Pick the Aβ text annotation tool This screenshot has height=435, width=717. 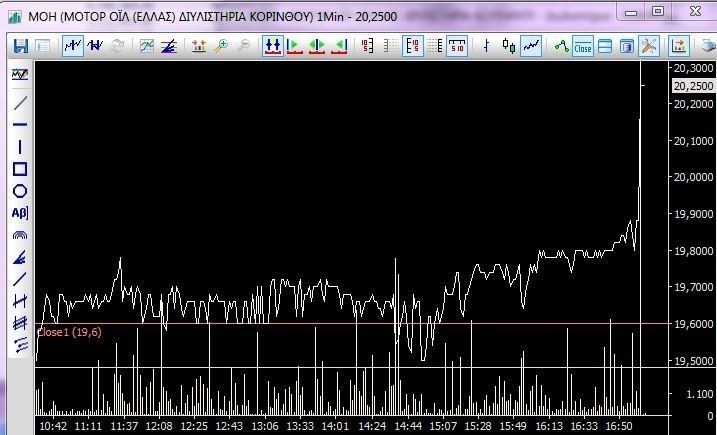tap(20, 213)
